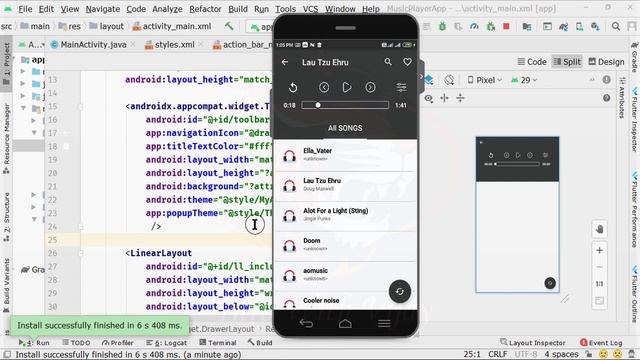
Task: Switch to Design view mode
Action: click(x=606, y=62)
